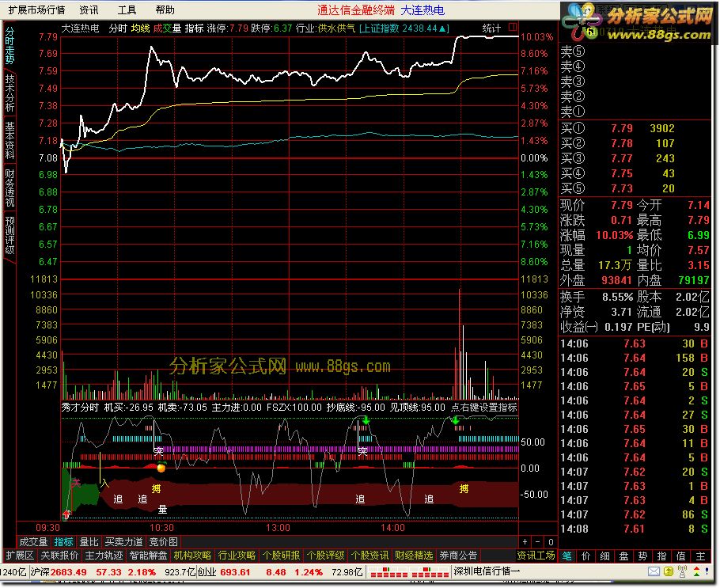Click the 均线 legend label

(x=141, y=28)
